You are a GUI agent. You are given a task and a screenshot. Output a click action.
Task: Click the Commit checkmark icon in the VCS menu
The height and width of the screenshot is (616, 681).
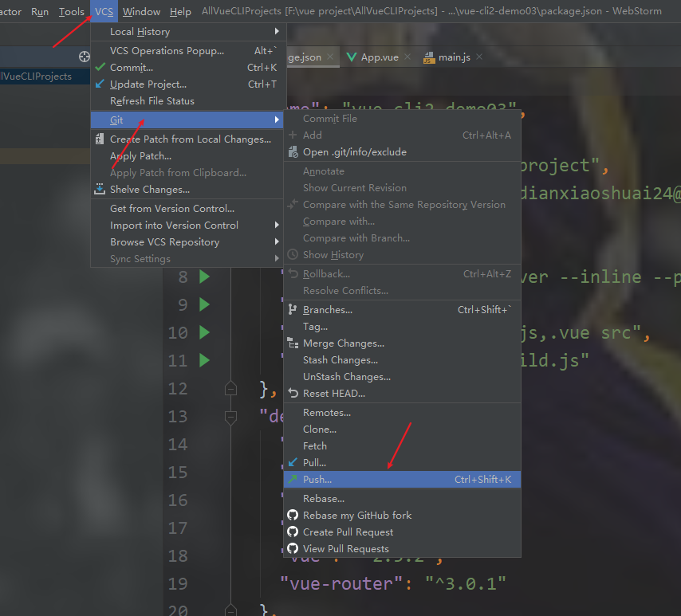(100, 67)
